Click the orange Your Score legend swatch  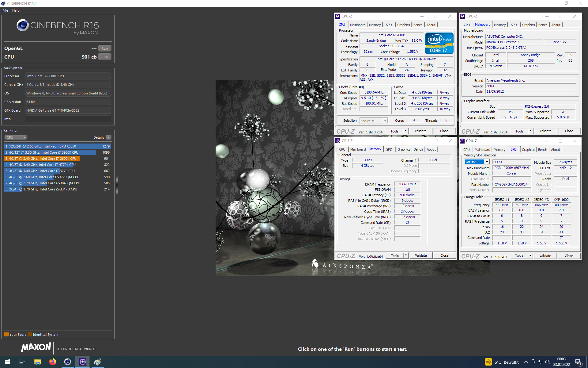[6, 335]
